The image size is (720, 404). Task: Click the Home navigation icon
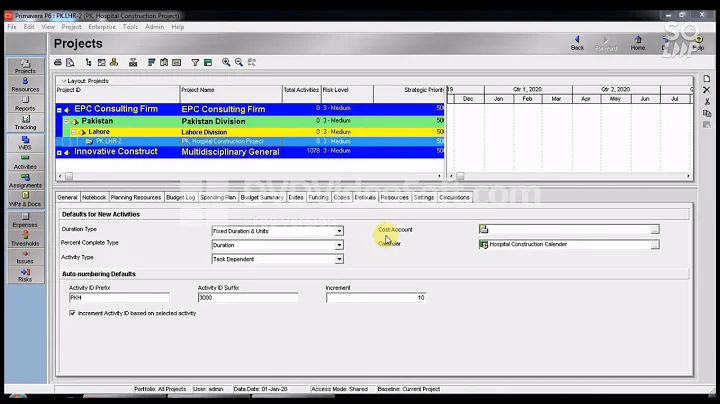(638, 43)
